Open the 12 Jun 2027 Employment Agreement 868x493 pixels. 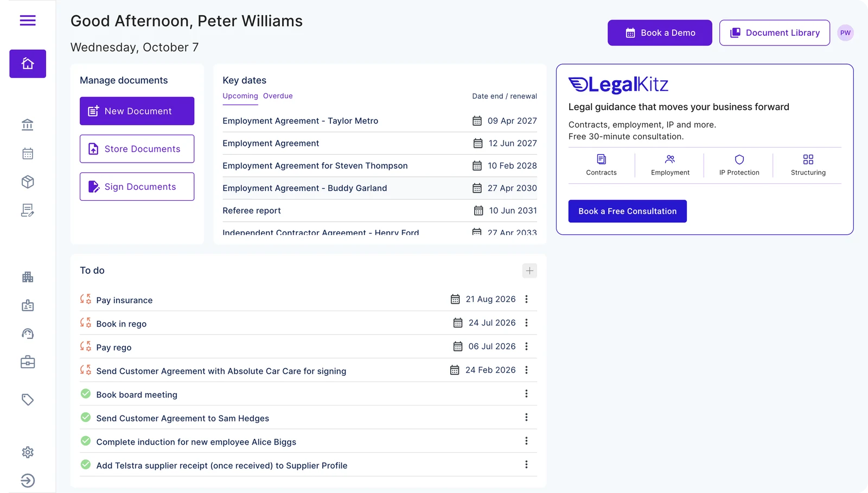(x=271, y=143)
